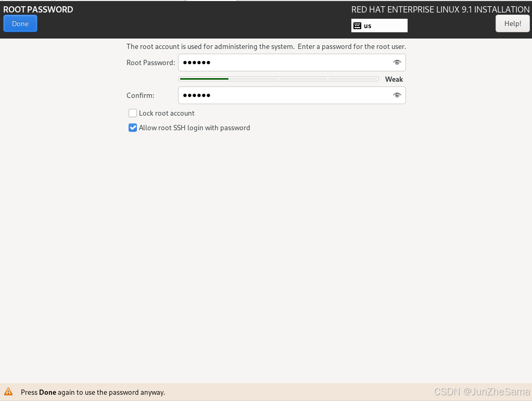This screenshot has width=532, height=401.
Task: Click the Weak strength label
Action: tap(394, 80)
